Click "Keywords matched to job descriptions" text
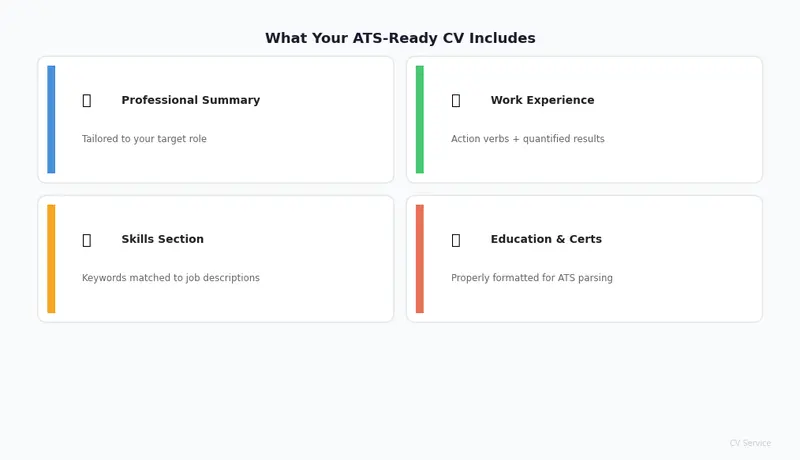 click(170, 278)
